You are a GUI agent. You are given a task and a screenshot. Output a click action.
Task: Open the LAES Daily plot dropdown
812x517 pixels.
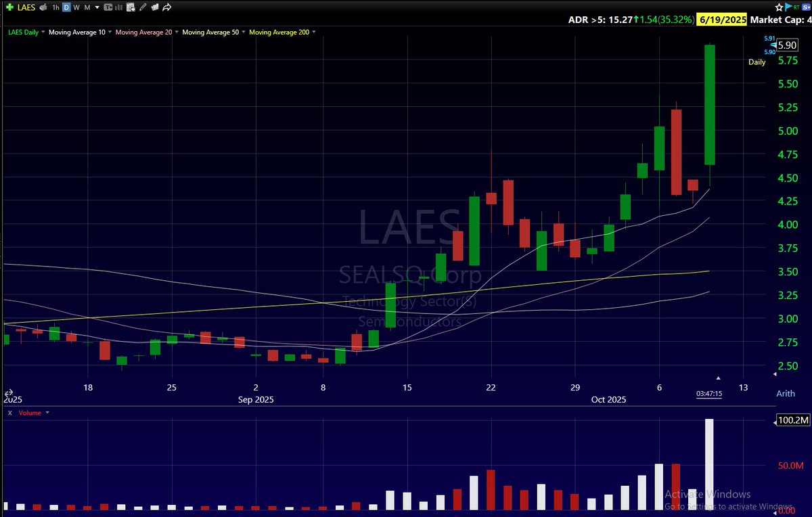click(x=43, y=32)
